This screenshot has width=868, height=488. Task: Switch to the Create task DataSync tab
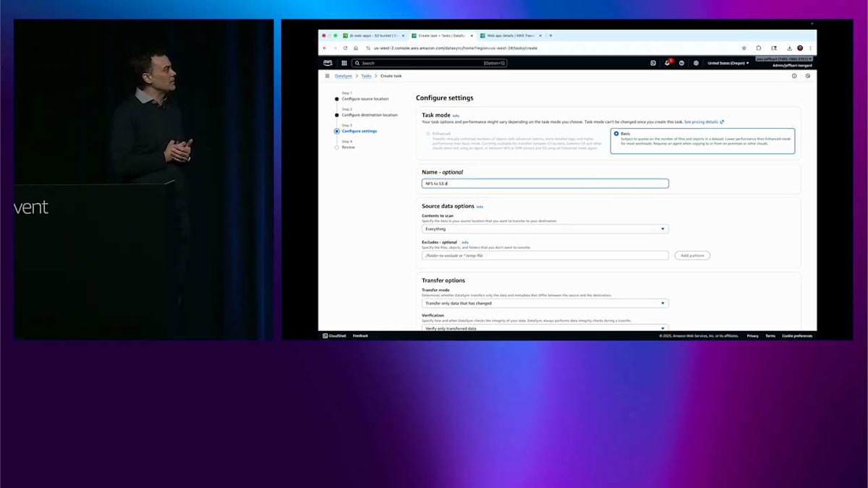(442, 35)
